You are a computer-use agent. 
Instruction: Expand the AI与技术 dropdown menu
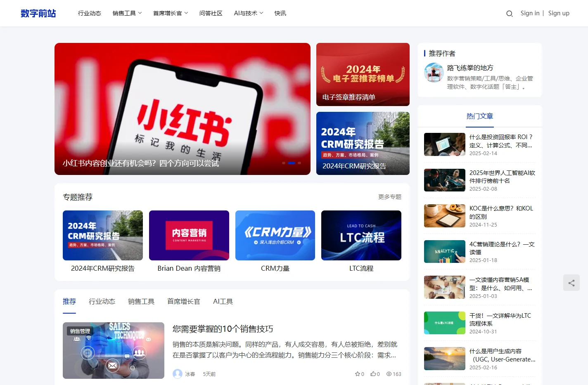coord(249,13)
